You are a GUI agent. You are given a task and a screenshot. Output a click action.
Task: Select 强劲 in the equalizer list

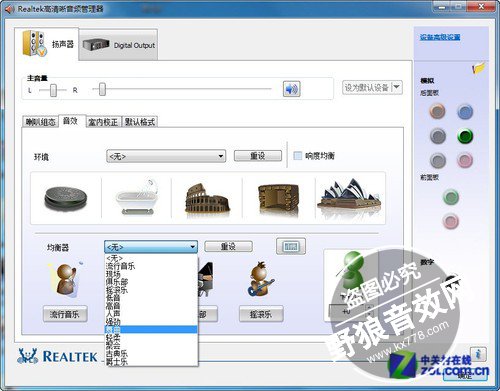click(151, 322)
